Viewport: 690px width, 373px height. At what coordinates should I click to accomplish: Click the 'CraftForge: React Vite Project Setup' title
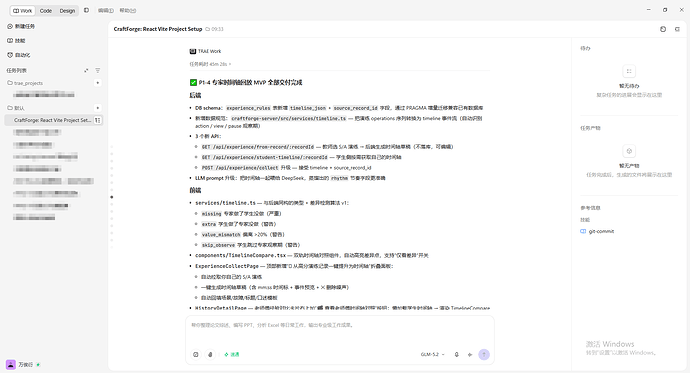[158, 29]
